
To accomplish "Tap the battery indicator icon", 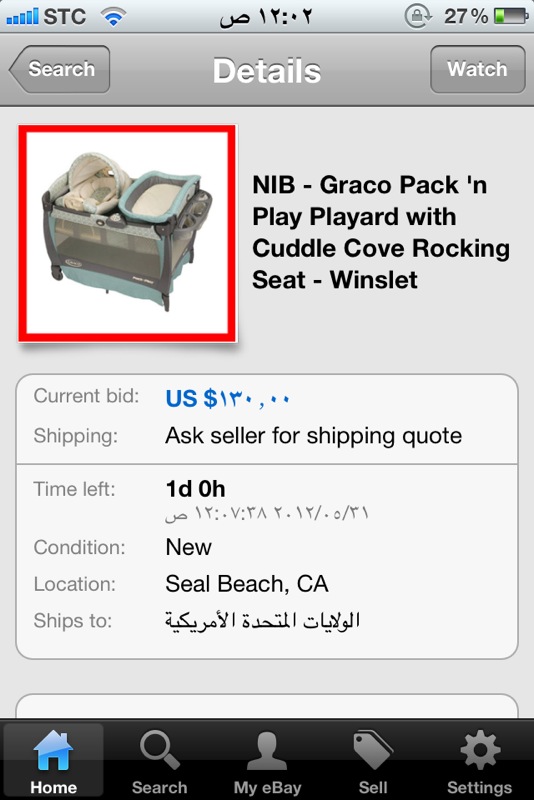I will pyautogui.click(x=511, y=16).
